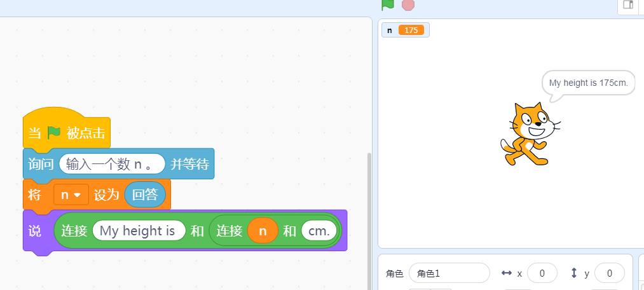Click the green flag run button
Viewport: 644px width, 290px height.
point(387,4)
